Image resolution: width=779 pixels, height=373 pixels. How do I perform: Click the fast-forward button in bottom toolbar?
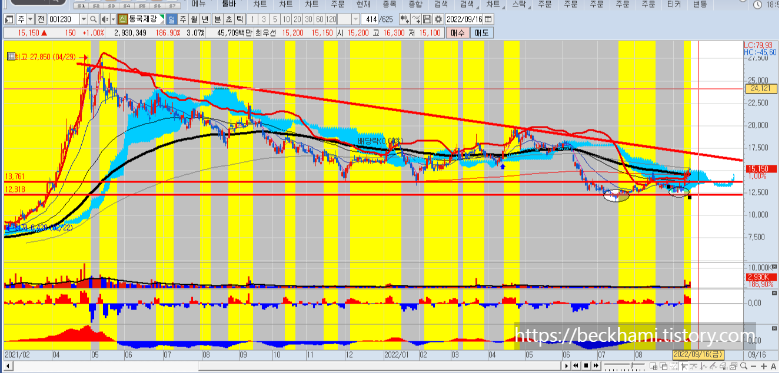click(x=596, y=366)
